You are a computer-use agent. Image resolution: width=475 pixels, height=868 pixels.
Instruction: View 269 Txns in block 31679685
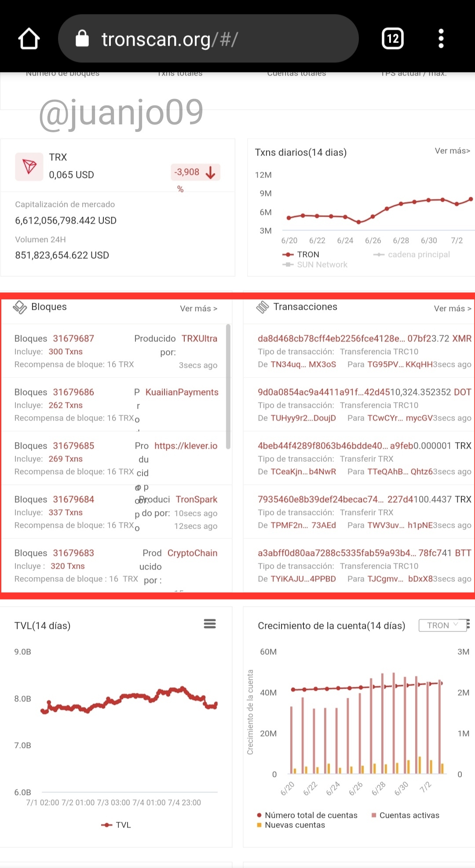pos(66,459)
